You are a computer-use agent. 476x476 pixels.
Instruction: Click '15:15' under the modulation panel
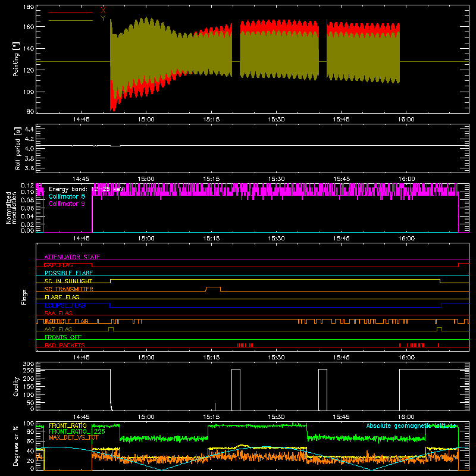coord(211,239)
